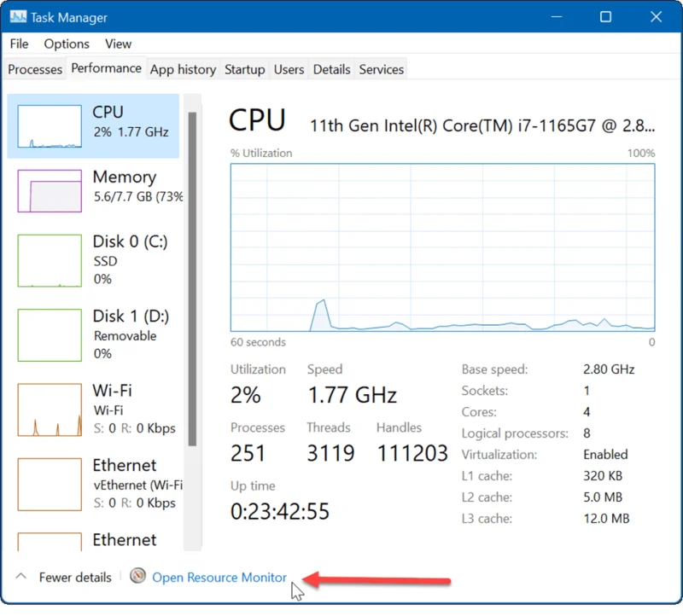Screen dimensions: 683x616
Task: Click the 111203 handles count
Action: [412, 453]
